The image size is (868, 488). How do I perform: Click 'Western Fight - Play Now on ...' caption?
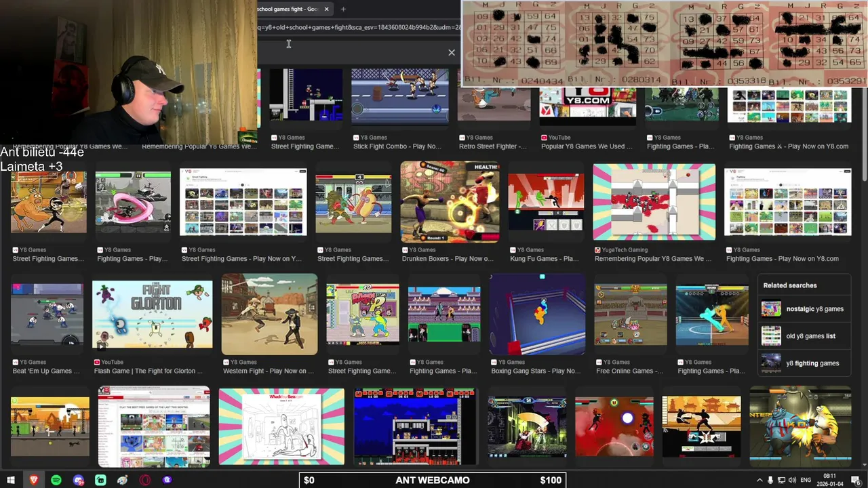point(269,371)
